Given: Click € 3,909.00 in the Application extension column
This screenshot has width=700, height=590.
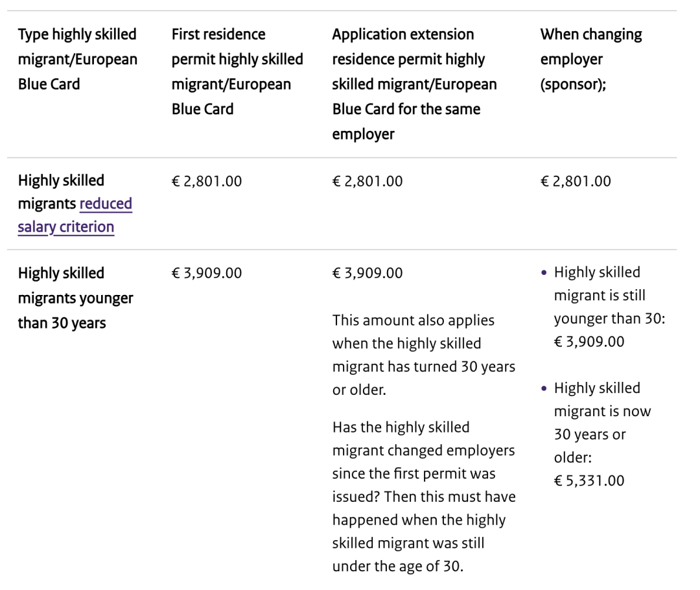Looking at the screenshot, I should click(367, 274).
